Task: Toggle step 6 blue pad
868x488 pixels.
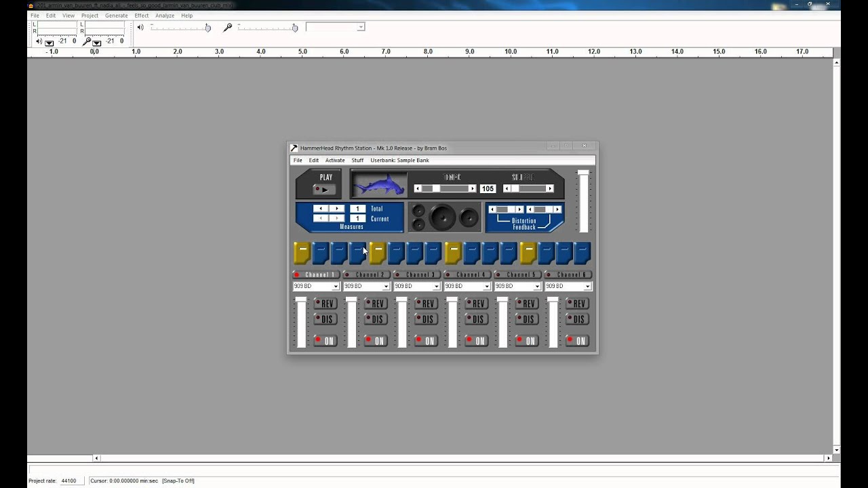Action: (396, 253)
